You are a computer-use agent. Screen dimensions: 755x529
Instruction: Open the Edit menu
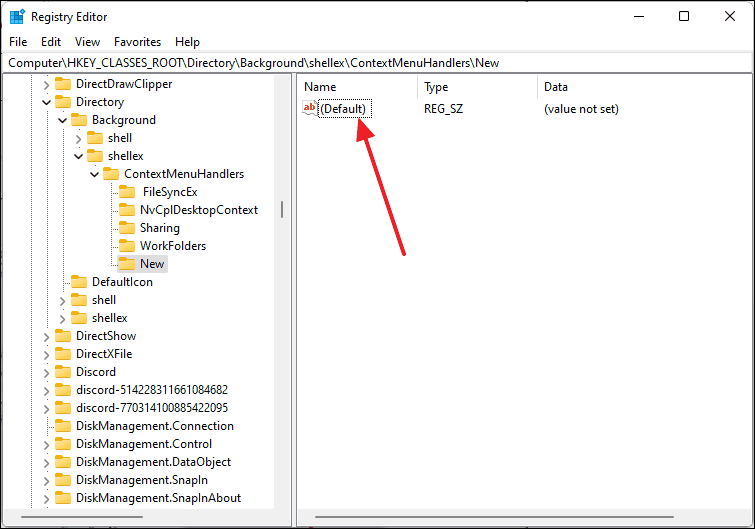pyautogui.click(x=51, y=42)
